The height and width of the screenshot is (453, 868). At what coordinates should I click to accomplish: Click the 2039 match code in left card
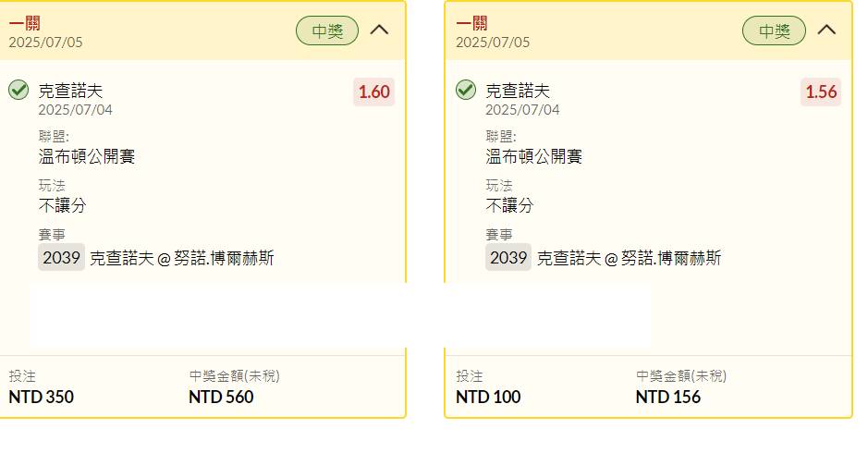(x=61, y=258)
